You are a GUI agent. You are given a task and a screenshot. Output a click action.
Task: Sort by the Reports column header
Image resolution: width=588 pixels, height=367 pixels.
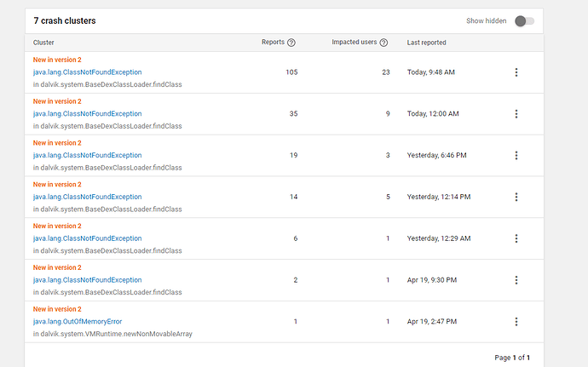[273, 43]
